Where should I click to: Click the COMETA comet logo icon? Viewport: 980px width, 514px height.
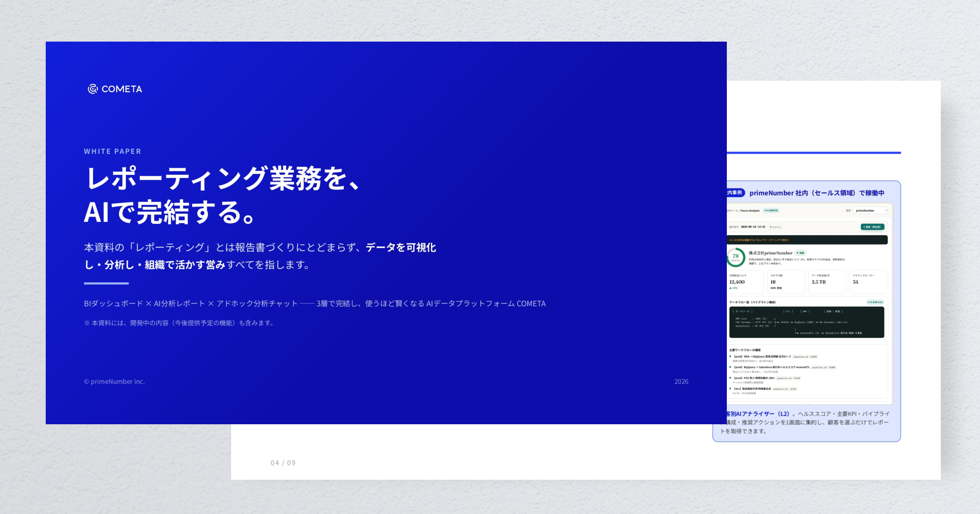[x=93, y=89]
